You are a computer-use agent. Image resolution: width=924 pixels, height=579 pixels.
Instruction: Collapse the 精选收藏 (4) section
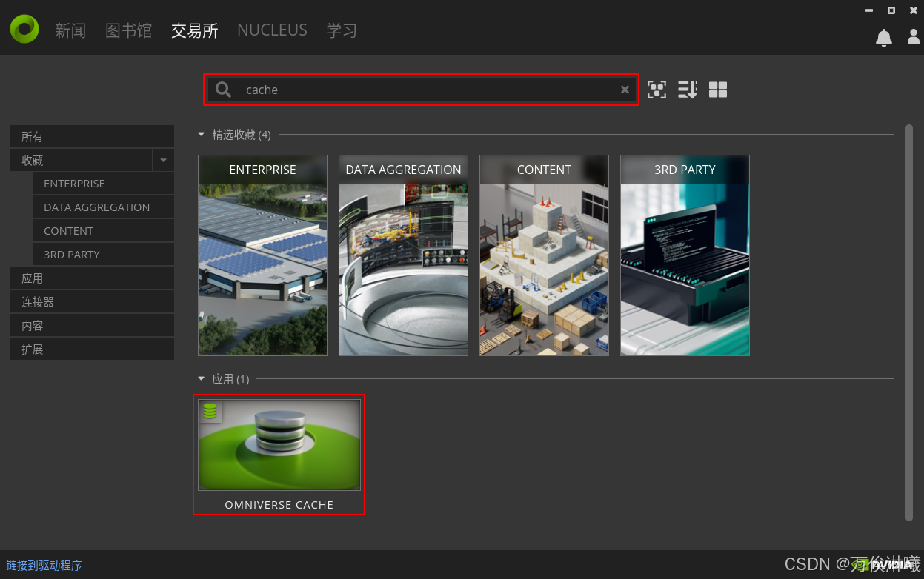pyautogui.click(x=201, y=135)
